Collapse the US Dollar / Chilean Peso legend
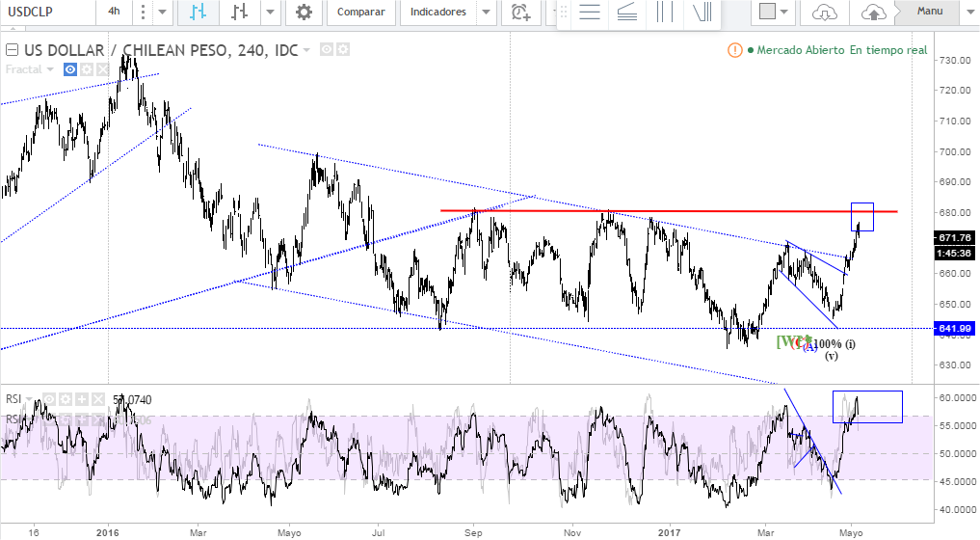The height and width of the screenshot is (540, 980). (13, 50)
